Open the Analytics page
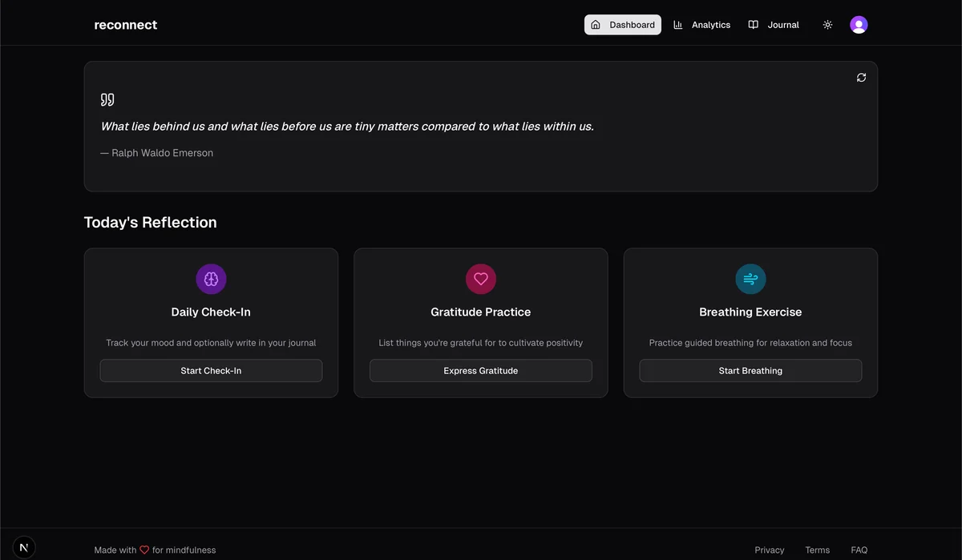The height and width of the screenshot is (560, 962). pos(701,25)
